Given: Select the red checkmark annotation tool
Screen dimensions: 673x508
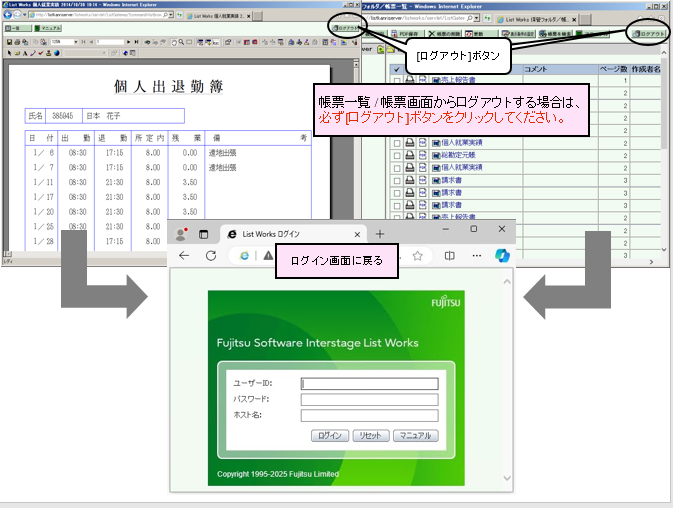Looking at the screenshot, I should tap(41, 53).
